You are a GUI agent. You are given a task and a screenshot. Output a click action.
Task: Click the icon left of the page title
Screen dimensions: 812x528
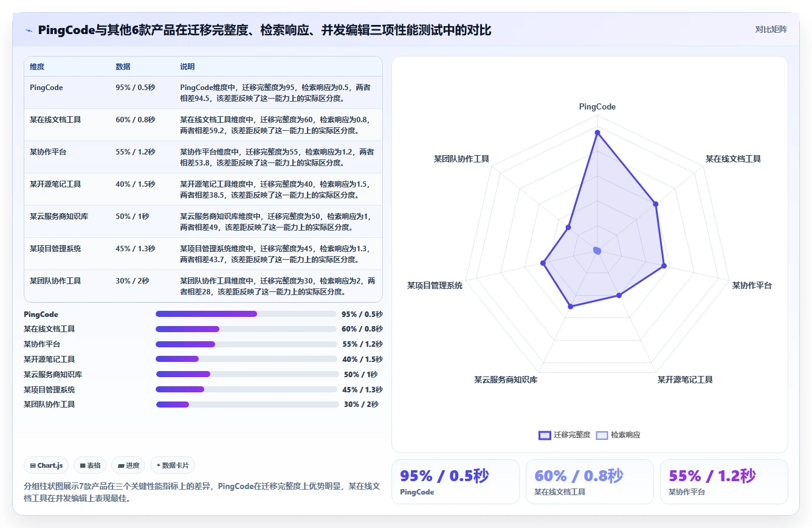pyautogui.click(x=29, y=30)
